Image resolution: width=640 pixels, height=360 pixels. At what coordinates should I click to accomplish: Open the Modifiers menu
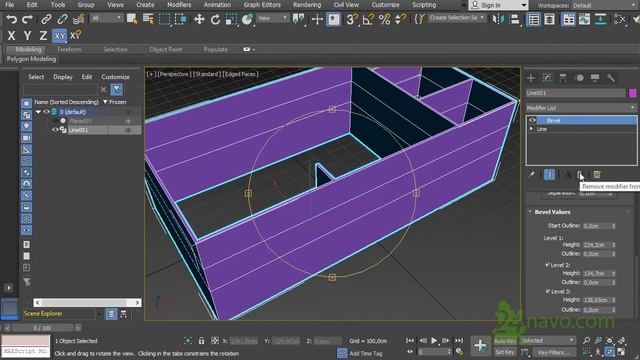tap(179, 5)
